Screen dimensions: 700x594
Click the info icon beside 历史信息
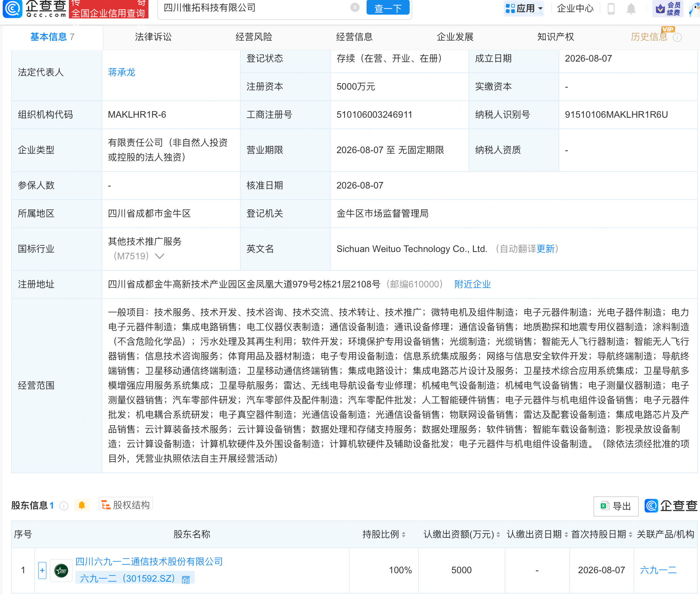pyautogui.click(x=677, y=37)
